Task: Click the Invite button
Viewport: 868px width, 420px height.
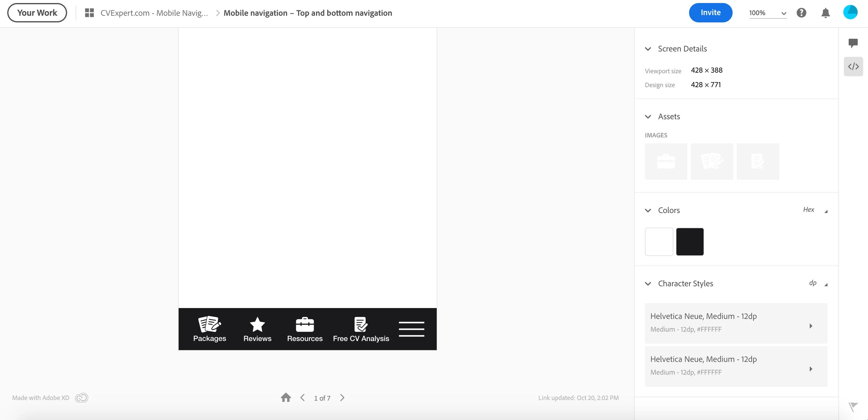Action: pyautogui.click(x=710, y=13)
